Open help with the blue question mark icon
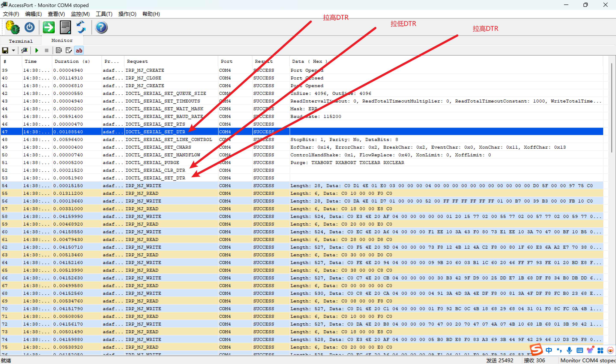The width and height of the screenshot is (616, 364). tap(101, 27)
